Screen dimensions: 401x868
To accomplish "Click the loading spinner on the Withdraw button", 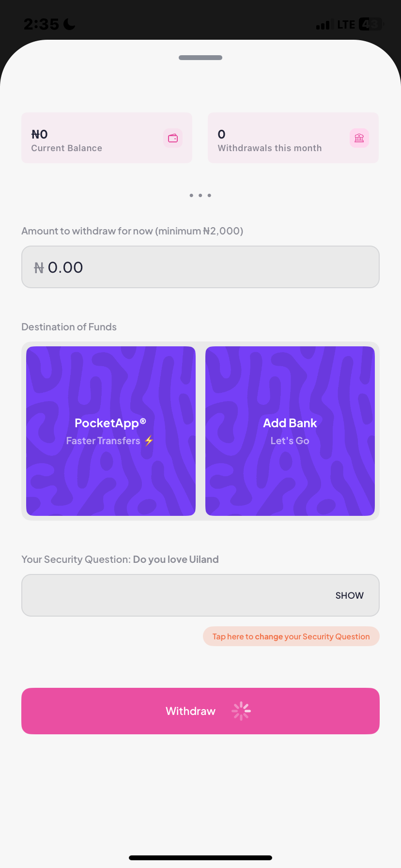I will 241,711.
